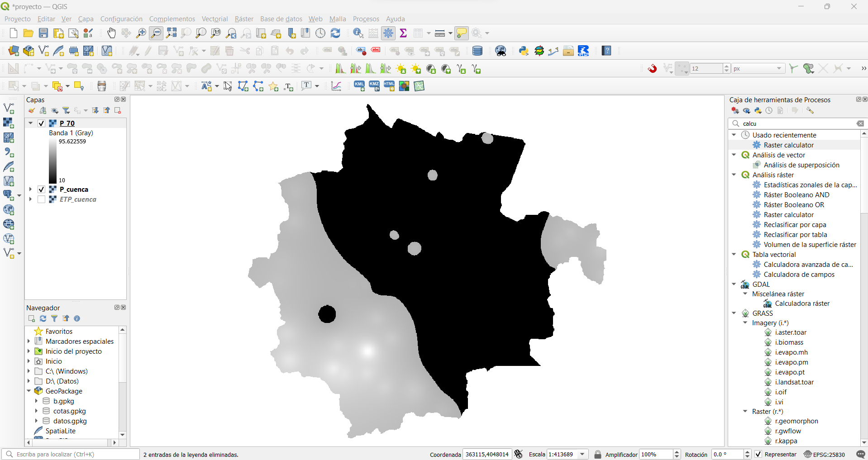Hide the P_cuenca layer
The width and height of the screenshot is (868, 460).
[41, 189]
